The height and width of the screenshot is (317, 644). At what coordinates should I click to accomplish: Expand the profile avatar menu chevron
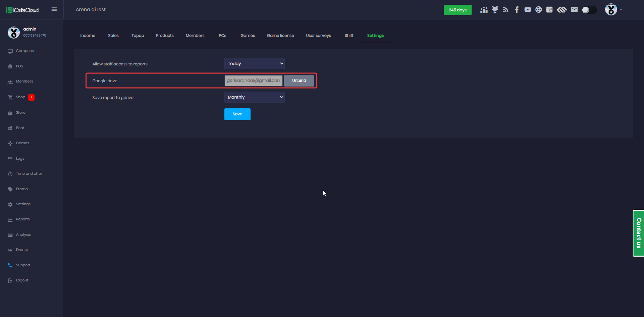(x=621, y=10)
